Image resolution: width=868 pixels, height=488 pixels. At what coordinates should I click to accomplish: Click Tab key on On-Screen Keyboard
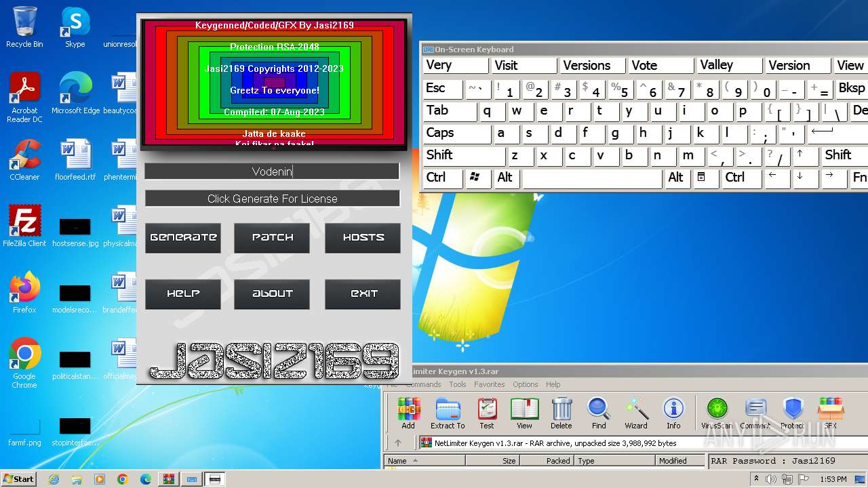coord(450,110)
